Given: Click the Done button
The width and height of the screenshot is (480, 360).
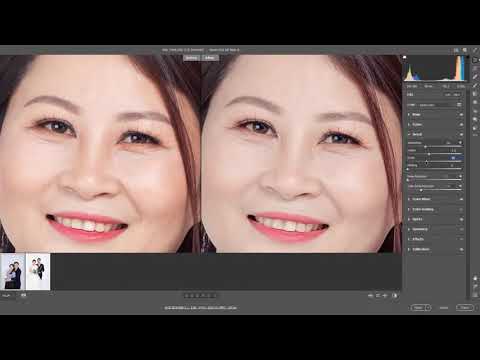Looking at the screenshot, I should coord(465,308).
